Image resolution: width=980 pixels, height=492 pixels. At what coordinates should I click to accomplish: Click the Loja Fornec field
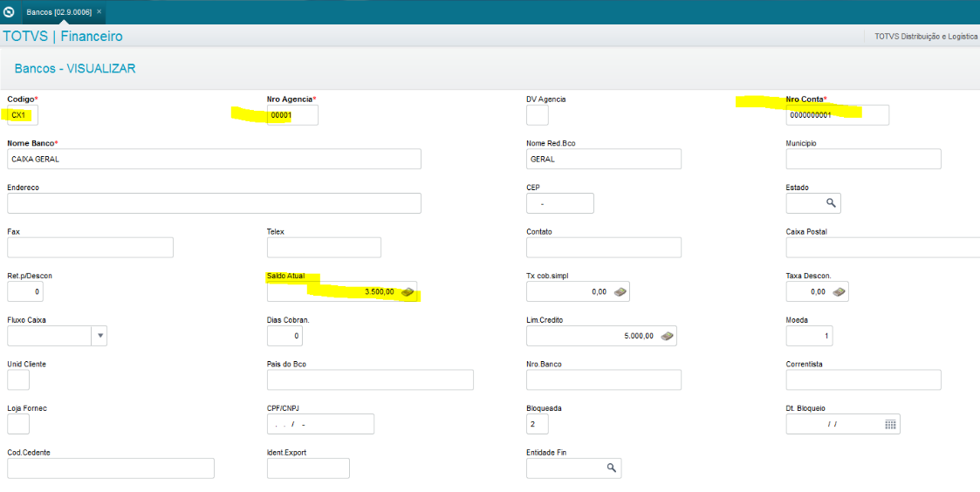coord(18,424)
